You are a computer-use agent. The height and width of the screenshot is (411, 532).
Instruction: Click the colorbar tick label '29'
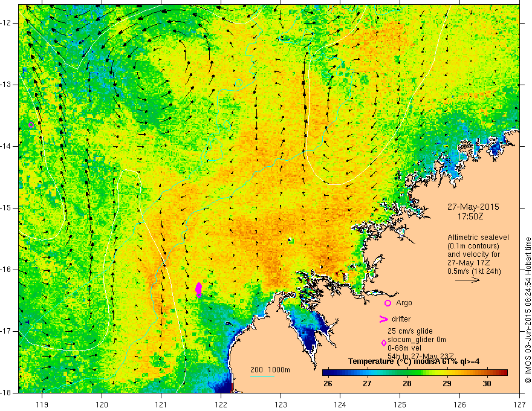coord(447,384)
